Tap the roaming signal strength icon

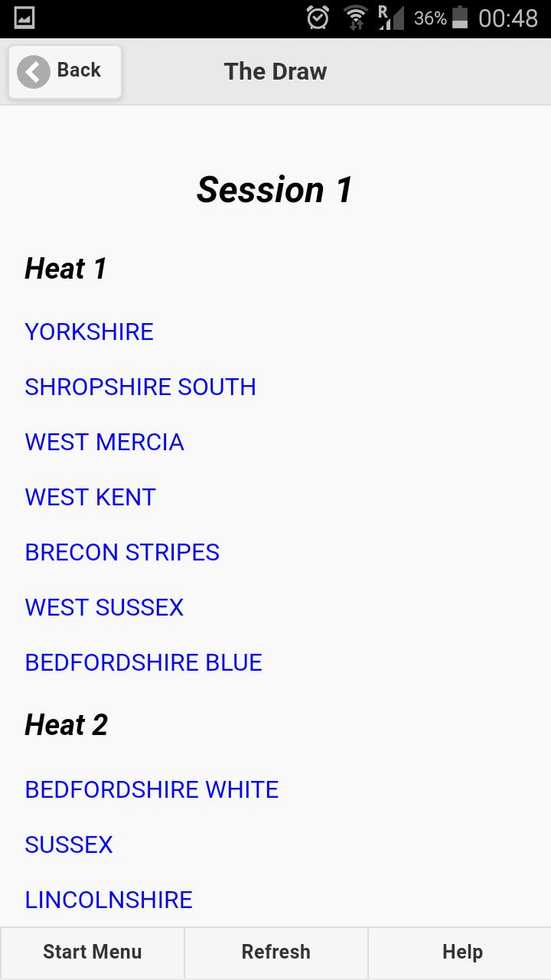click(x=391, y=18)
